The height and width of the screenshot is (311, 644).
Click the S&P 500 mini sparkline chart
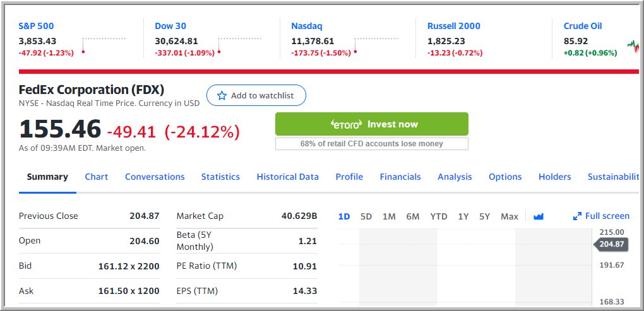click(x=104, y=45)
